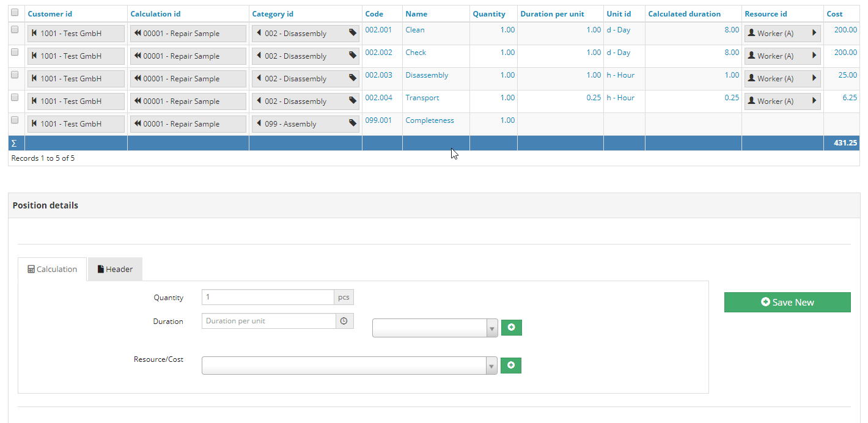Click the customer arrow icon in Check row

coord(34,56)
